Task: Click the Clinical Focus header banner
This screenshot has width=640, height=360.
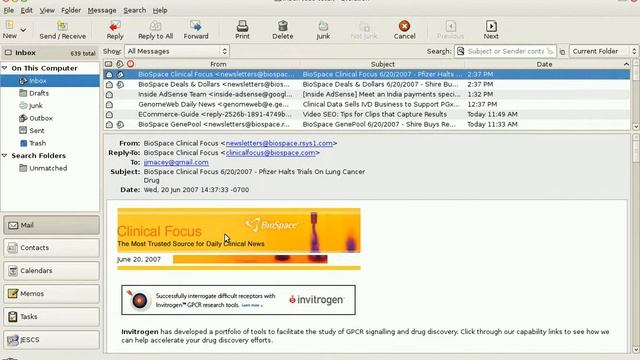Action: click(239, 230)
